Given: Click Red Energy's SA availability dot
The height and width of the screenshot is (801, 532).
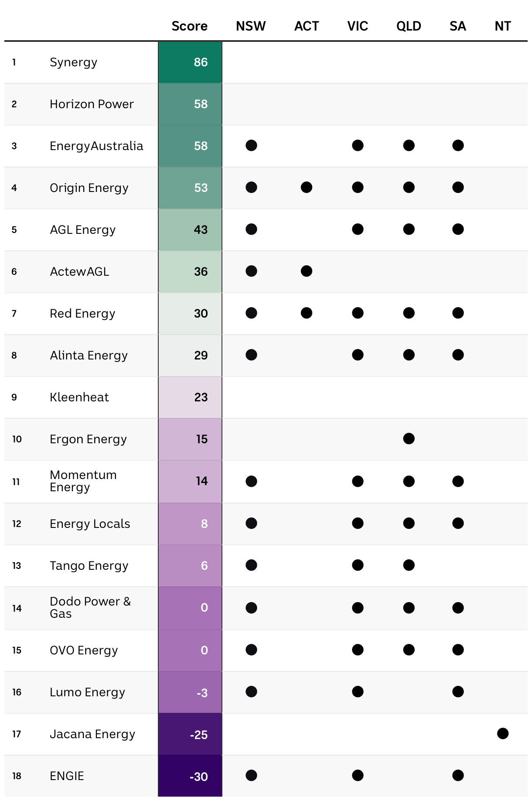Looking at the screenshot, I should pos(458,313).
